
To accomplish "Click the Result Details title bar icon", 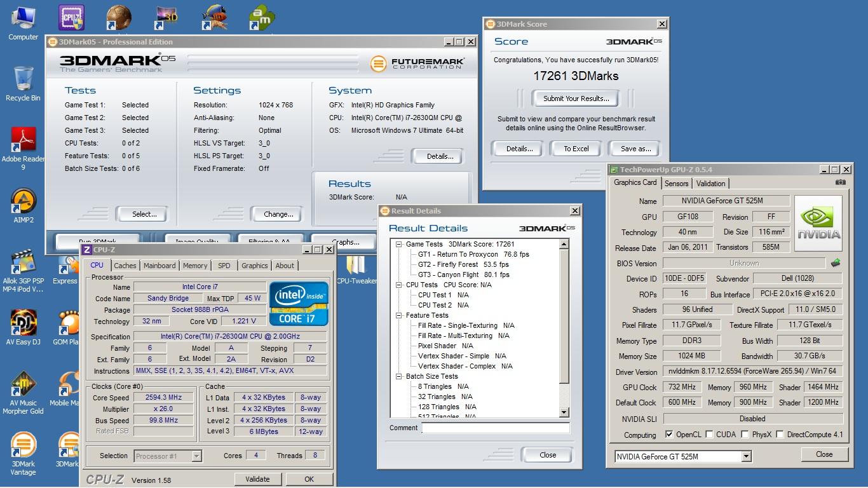I will [385, 211].
